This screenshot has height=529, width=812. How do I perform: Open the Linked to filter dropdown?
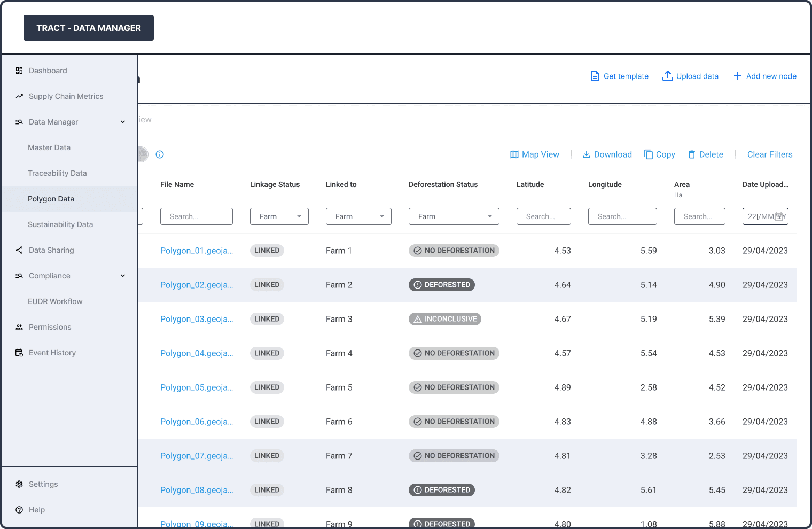tap(358, 216)
